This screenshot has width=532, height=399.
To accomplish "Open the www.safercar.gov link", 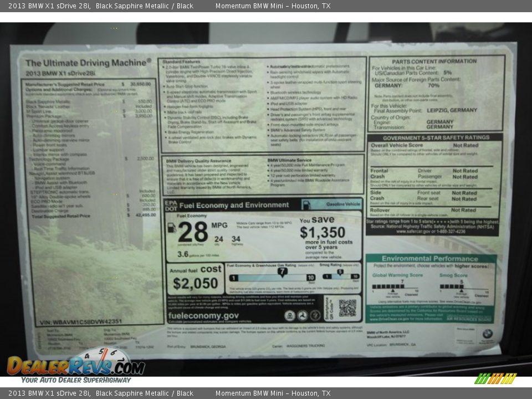I will (x=413, y=231).
